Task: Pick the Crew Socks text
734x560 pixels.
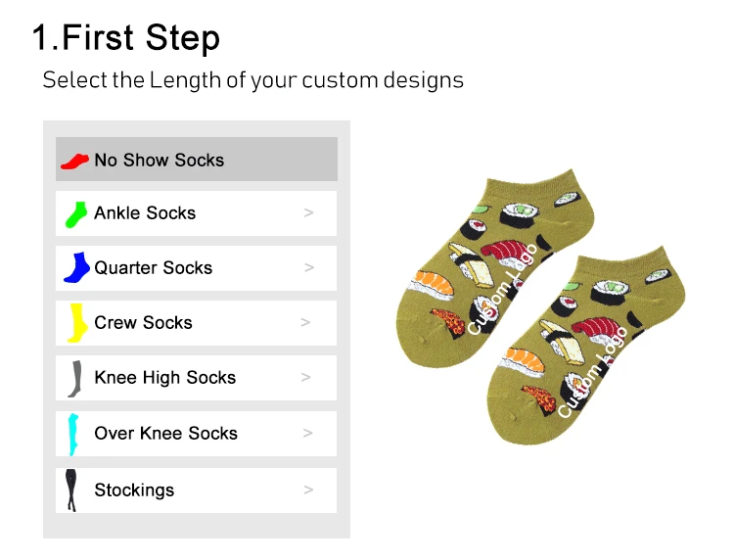Action: click(143, 322)
